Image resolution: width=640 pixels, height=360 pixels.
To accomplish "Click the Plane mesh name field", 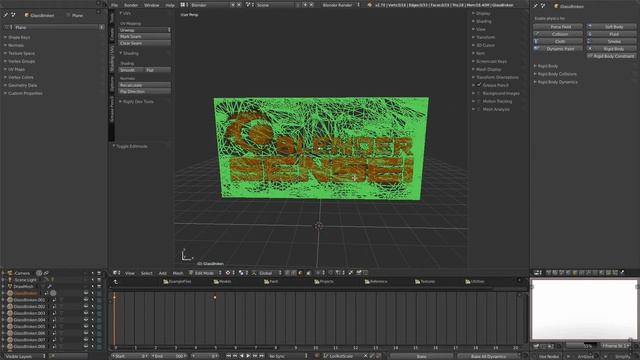I will (56, 27).
